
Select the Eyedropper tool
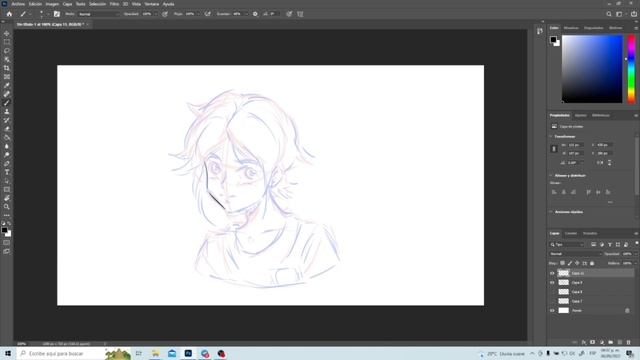(x=7, y=85)
